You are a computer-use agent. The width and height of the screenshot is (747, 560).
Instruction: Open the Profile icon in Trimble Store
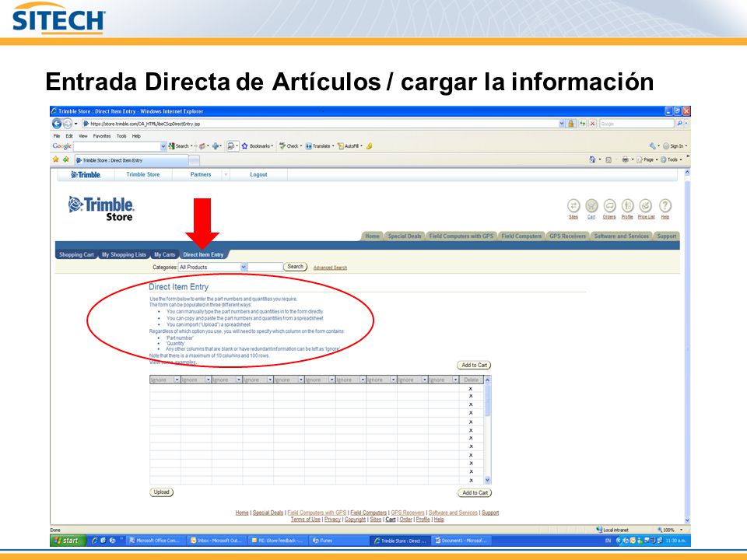tap(627, 205)
